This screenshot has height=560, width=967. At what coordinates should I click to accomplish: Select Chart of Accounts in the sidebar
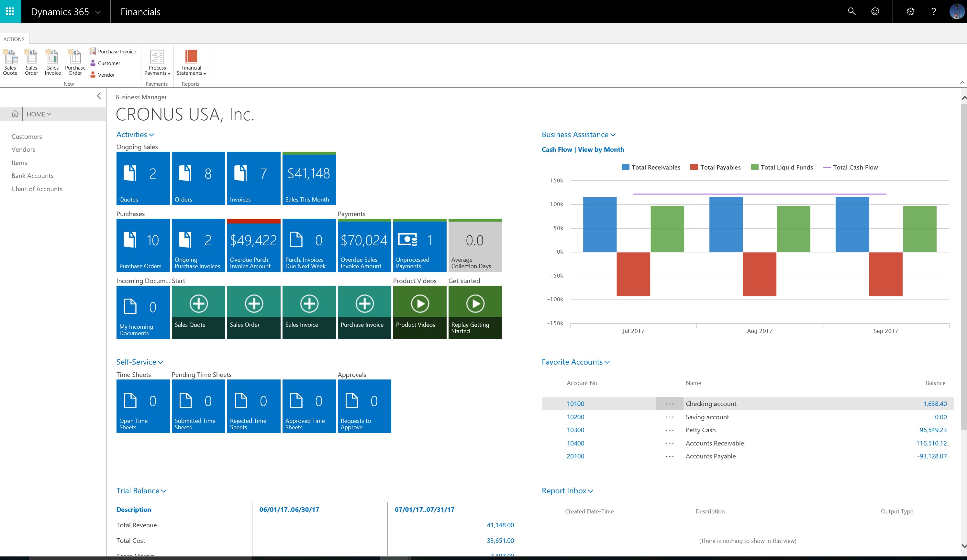point(37,189)
